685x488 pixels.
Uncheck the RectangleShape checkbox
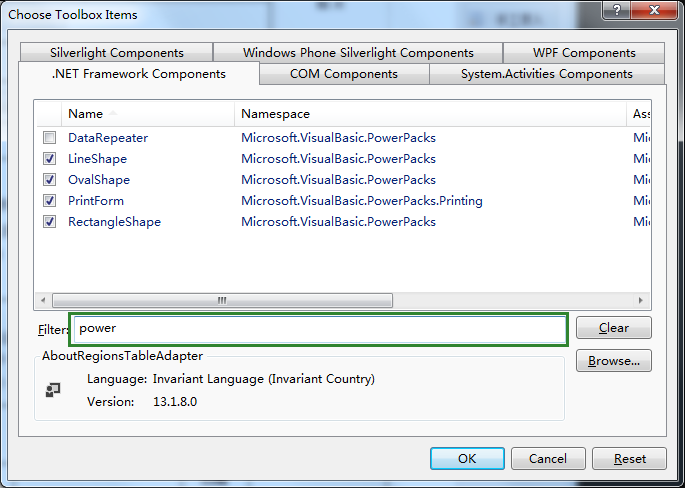click(x=49, y=222)
